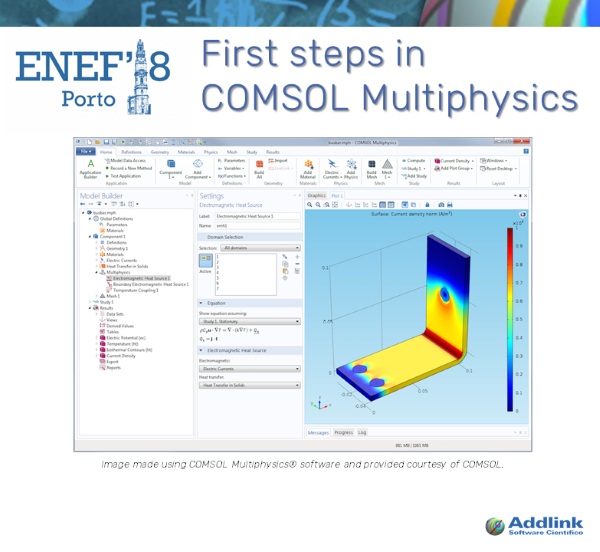Open the Heat transfer dropdown
The height and width of the screenshot is (552, 600).
click(x=248, y=384)
